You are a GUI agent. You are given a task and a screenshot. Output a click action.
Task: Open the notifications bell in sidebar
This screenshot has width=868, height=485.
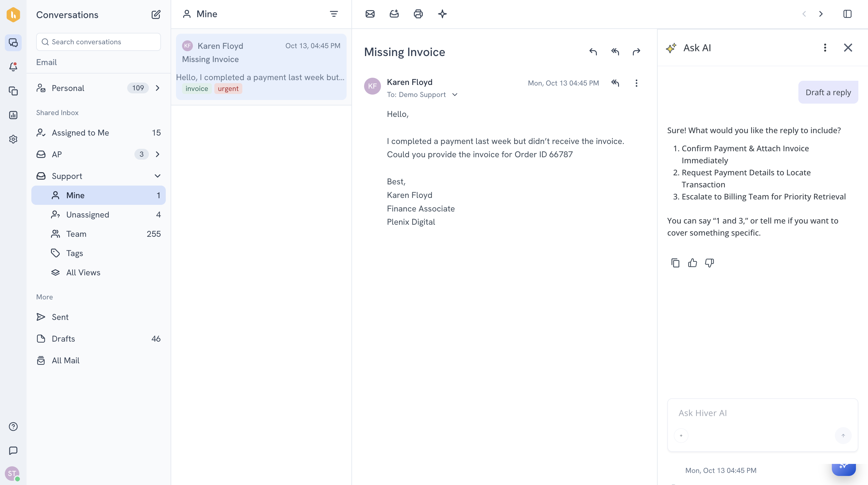click(x=13, y=67)
